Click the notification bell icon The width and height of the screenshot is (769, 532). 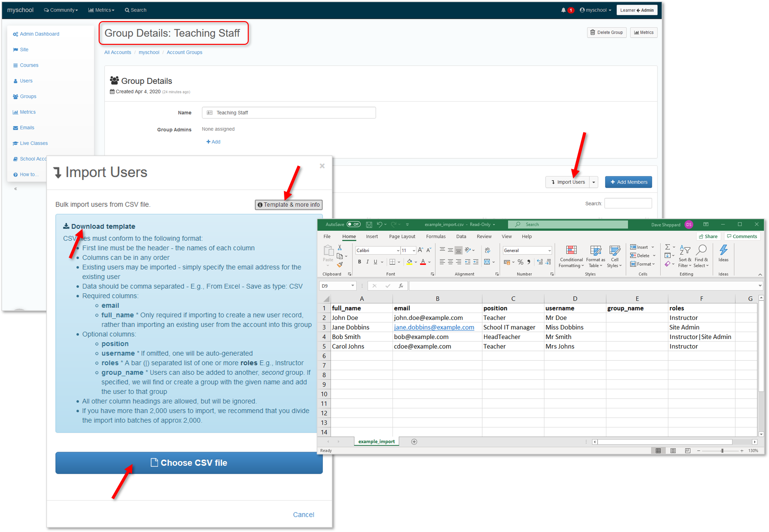click(563, 10)
